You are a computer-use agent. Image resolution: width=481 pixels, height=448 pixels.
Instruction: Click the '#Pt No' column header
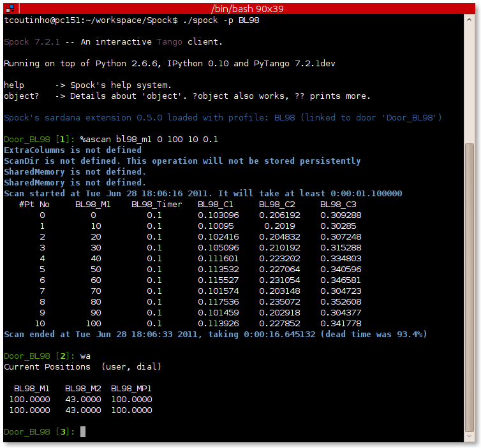pos(34,205)
